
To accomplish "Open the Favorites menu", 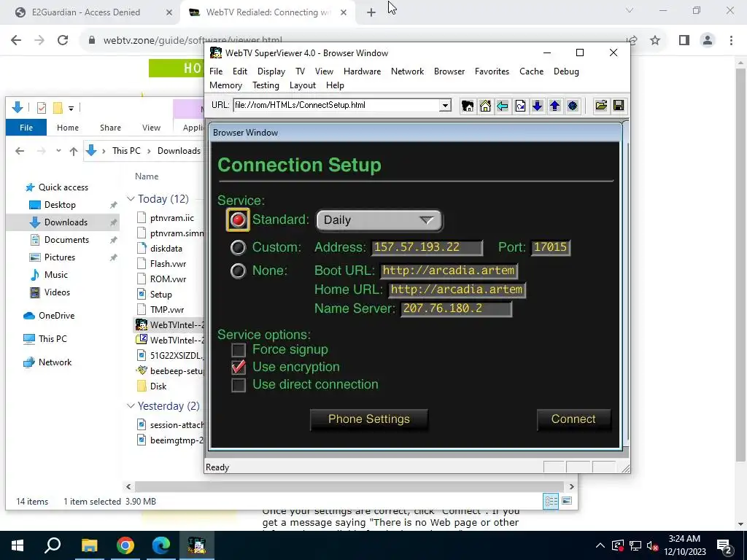I will click(492, 71).
